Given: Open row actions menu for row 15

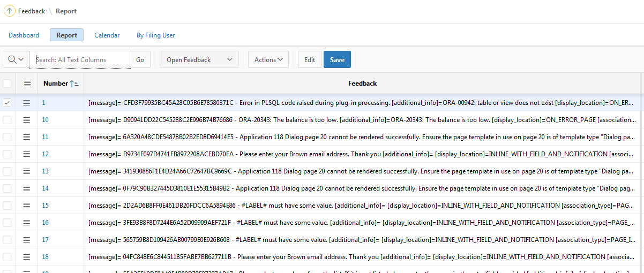Looking at the screenshot, I should coord(27,206).
